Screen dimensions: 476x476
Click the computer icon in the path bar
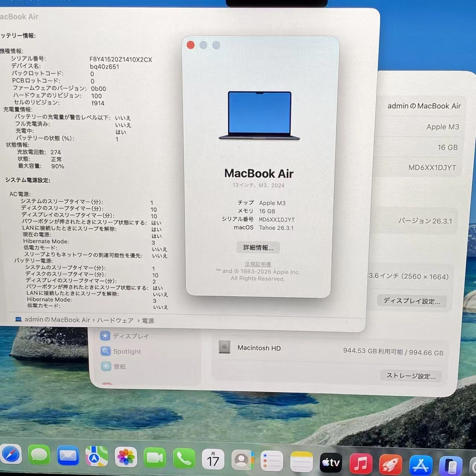tap(18, 319)
